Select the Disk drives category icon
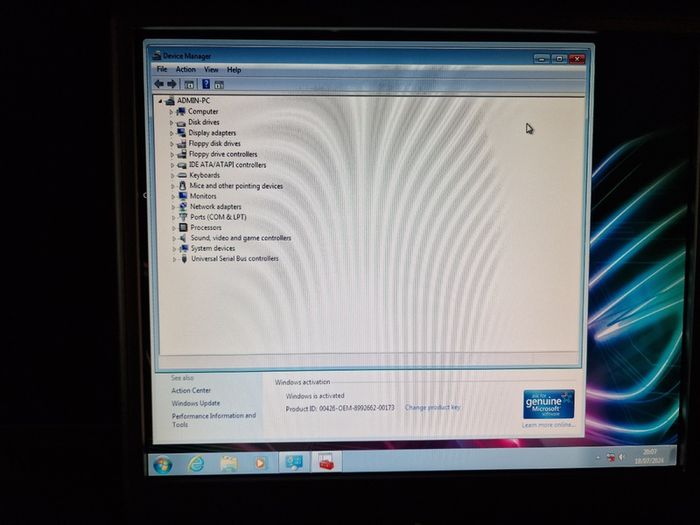The image size is (700, 525). click(181, 122)
